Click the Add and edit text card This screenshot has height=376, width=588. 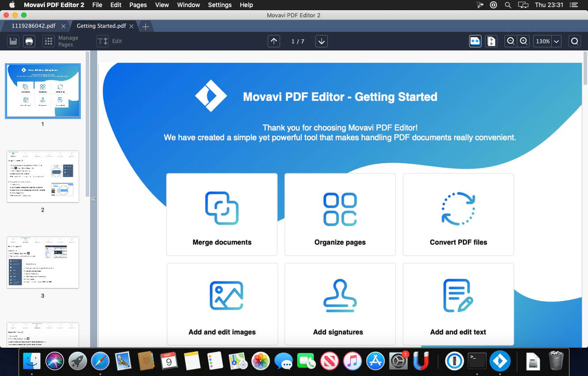point(458,304)
